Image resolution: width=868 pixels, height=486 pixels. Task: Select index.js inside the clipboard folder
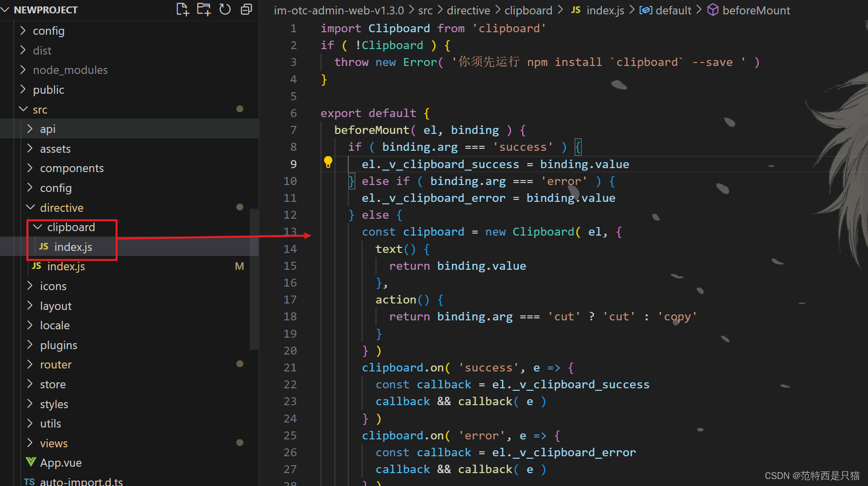pos(73,246)
